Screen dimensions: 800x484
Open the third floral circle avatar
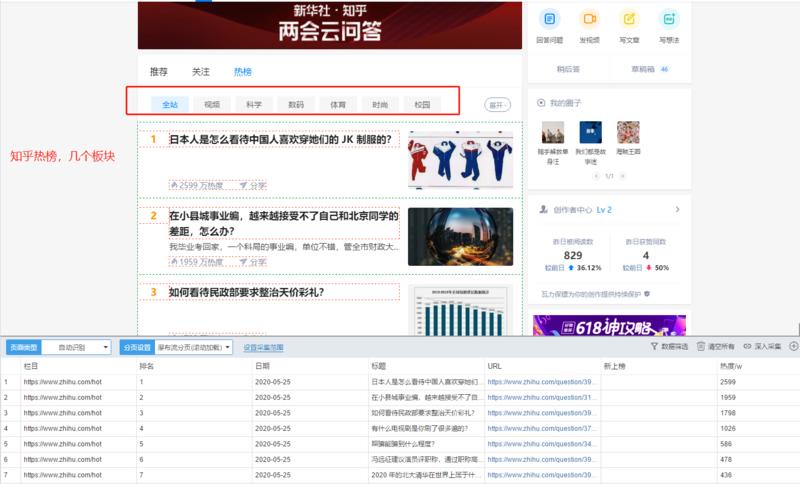coord(628,133)
